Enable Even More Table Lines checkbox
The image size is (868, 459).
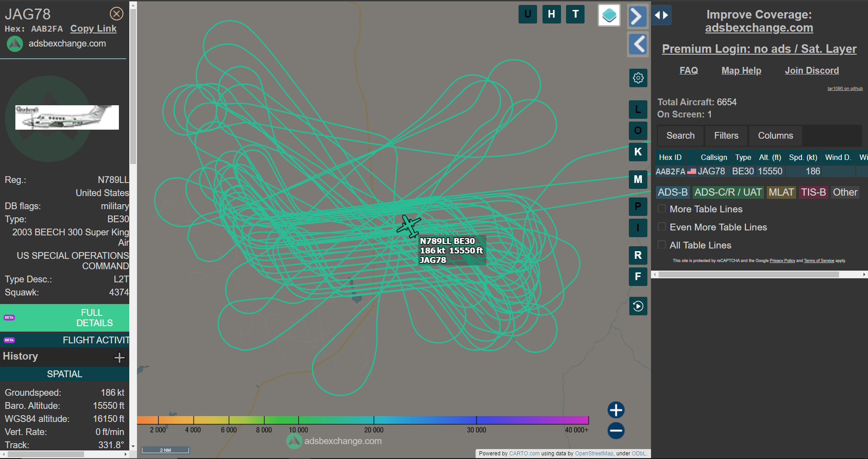pos(662,227)
